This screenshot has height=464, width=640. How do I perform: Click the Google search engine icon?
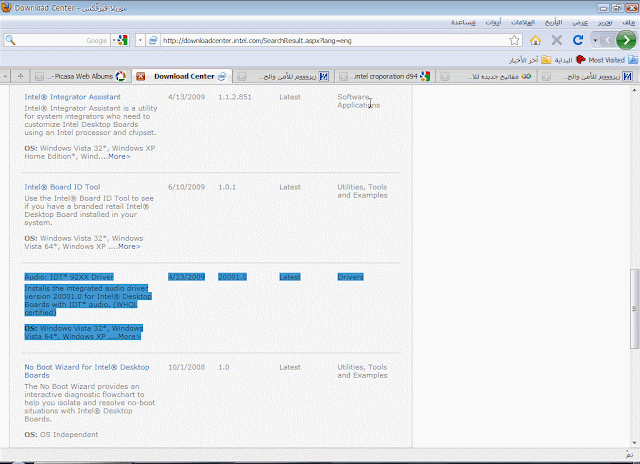[x=122, y=40]
